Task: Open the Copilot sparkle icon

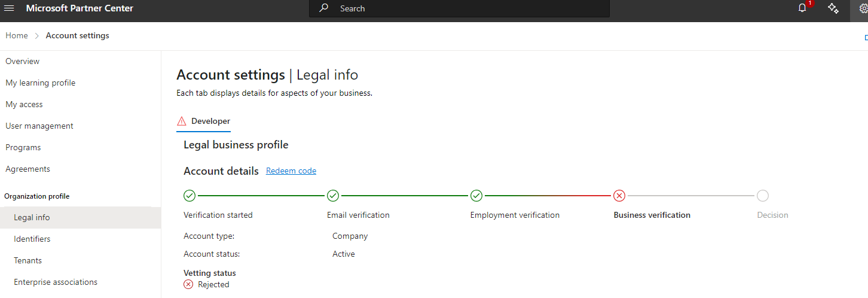Action: [833, 8]
